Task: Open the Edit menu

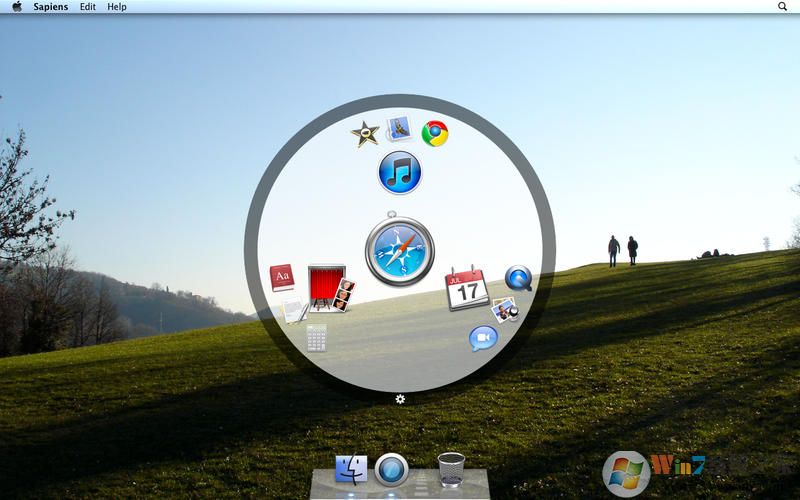Action: [x=88, y=7]
